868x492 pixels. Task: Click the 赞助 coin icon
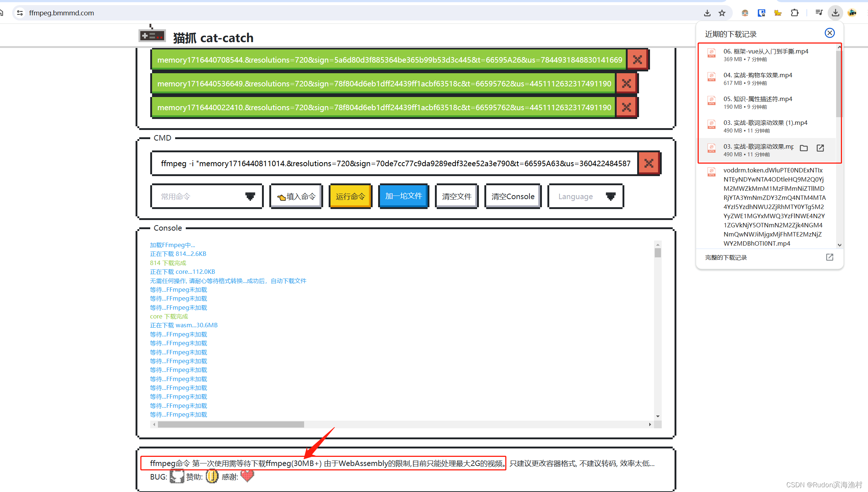pyautogui.click(x=212, y=477)
